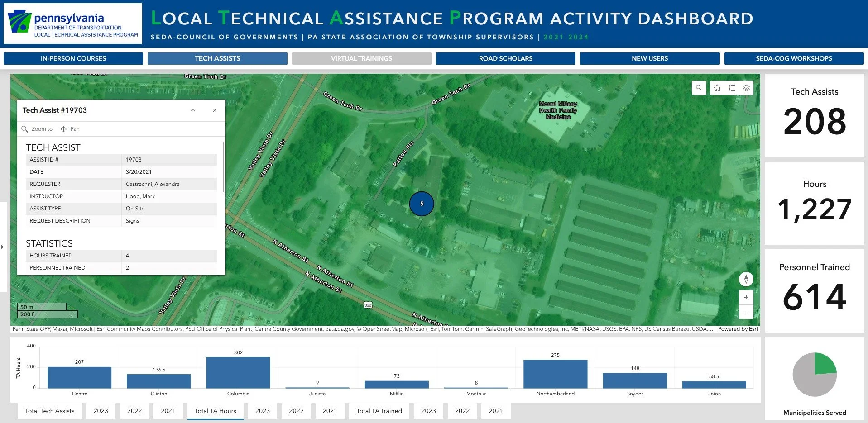
Task: Click the Hours 1,227 indicator
Action: pos(815,203)
